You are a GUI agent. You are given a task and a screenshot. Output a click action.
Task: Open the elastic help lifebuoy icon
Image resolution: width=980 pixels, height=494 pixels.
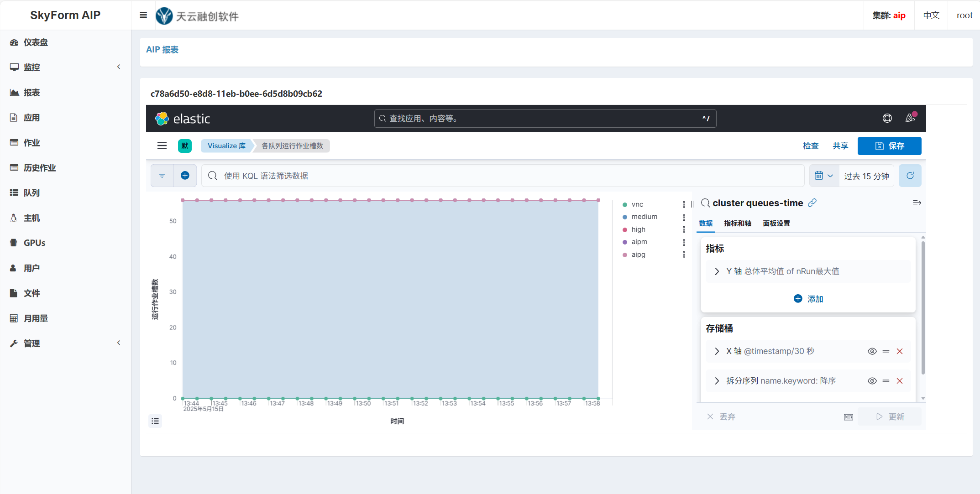[x=887, y=119]
